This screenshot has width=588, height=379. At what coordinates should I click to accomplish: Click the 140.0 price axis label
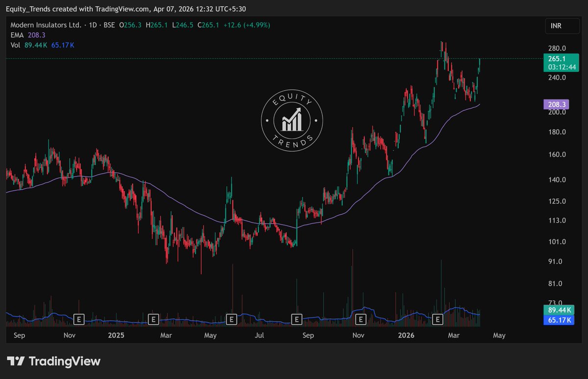pos(557,179)
